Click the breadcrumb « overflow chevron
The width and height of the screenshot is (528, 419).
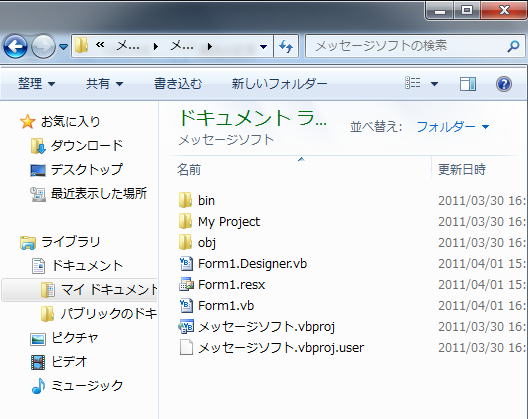(100, 45)
